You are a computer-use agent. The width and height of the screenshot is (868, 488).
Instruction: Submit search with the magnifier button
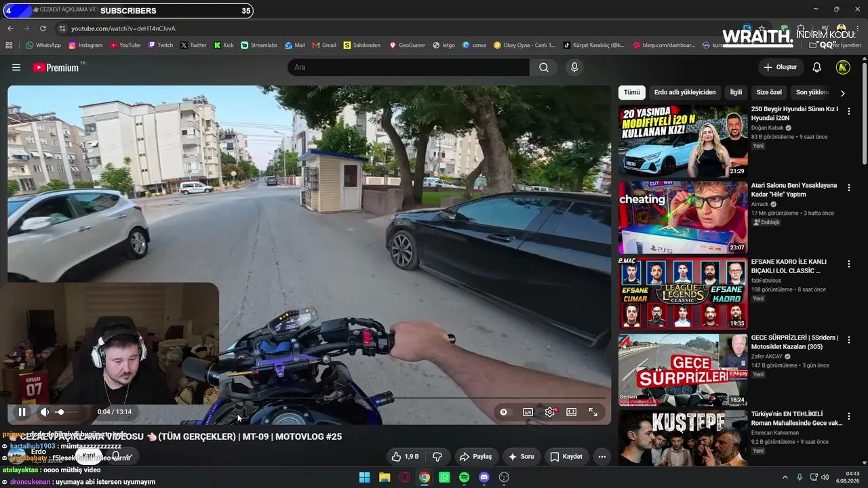544,67
